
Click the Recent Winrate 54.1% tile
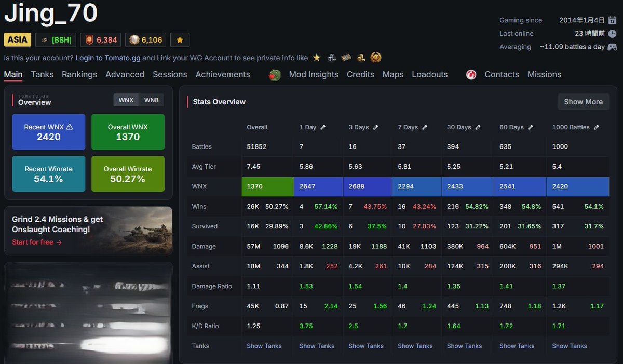click(x=49, y=174)
